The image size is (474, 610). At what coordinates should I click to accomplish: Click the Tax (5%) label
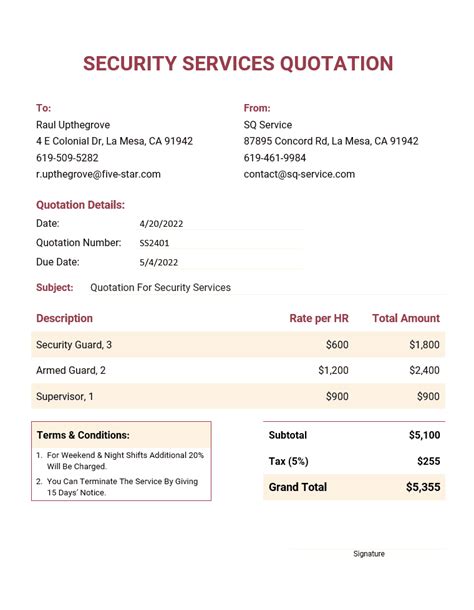tap(288, 461)
